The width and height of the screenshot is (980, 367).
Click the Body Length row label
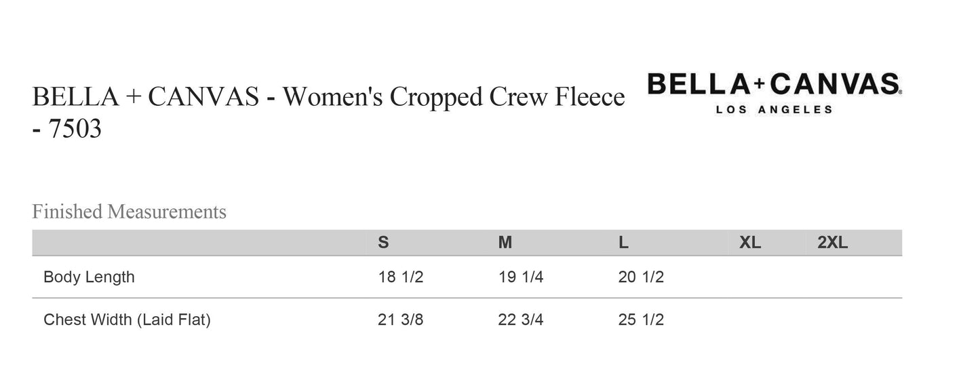point(89,277)
